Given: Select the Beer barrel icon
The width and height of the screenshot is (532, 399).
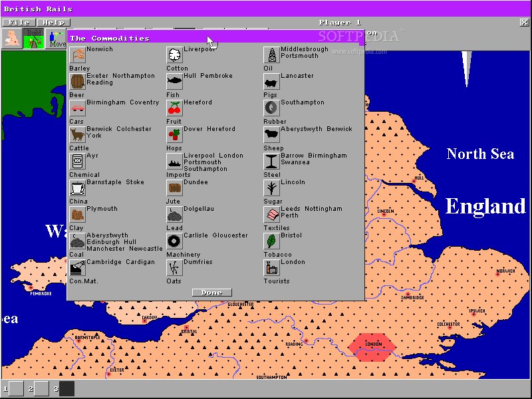Looking at the screenshot, I should (x=77, y=82).
